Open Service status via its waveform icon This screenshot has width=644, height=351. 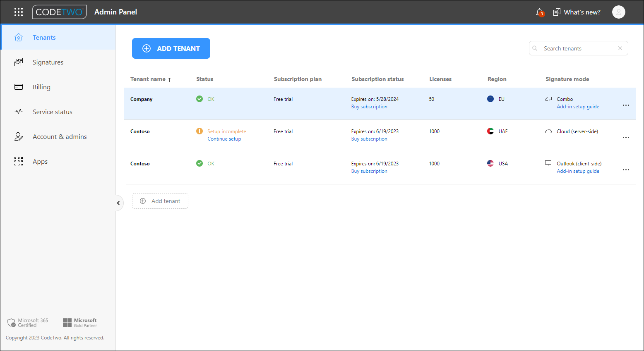pos(19,112)
